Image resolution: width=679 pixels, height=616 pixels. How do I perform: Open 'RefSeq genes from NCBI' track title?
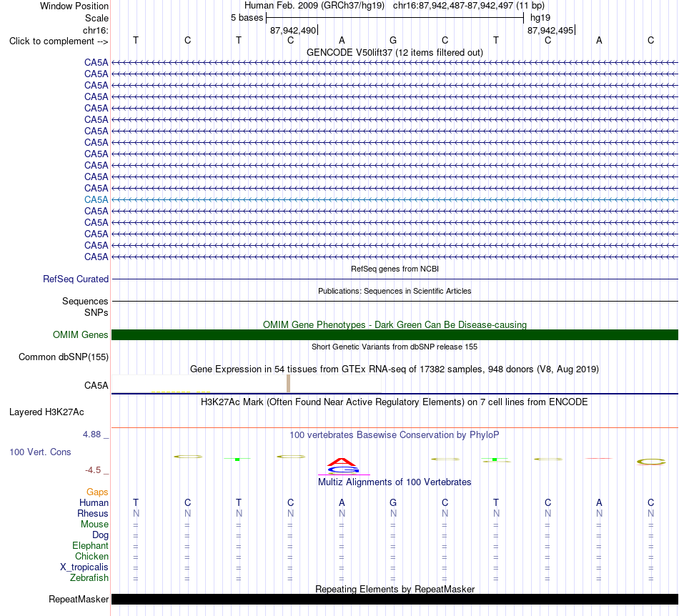[395, 269]
